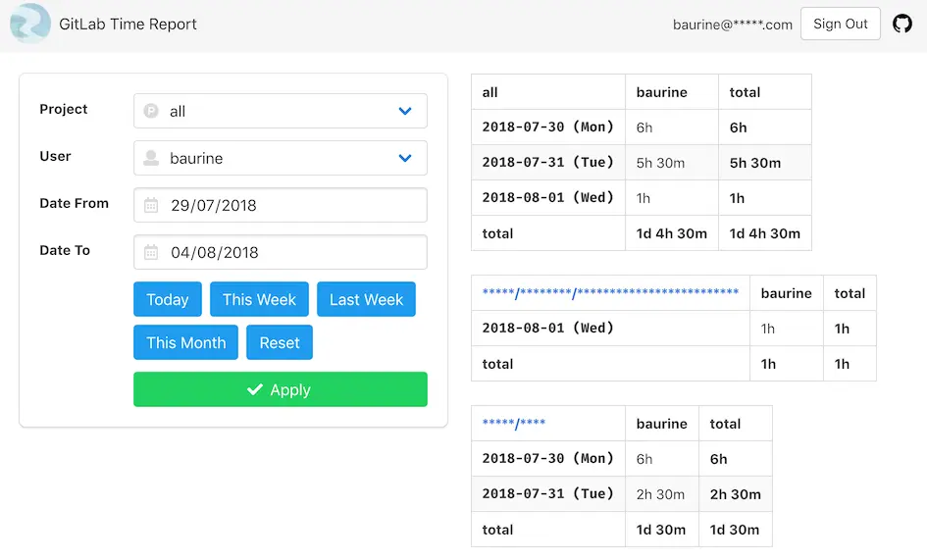Open User selector showing 'baurine'

(281, 158)
